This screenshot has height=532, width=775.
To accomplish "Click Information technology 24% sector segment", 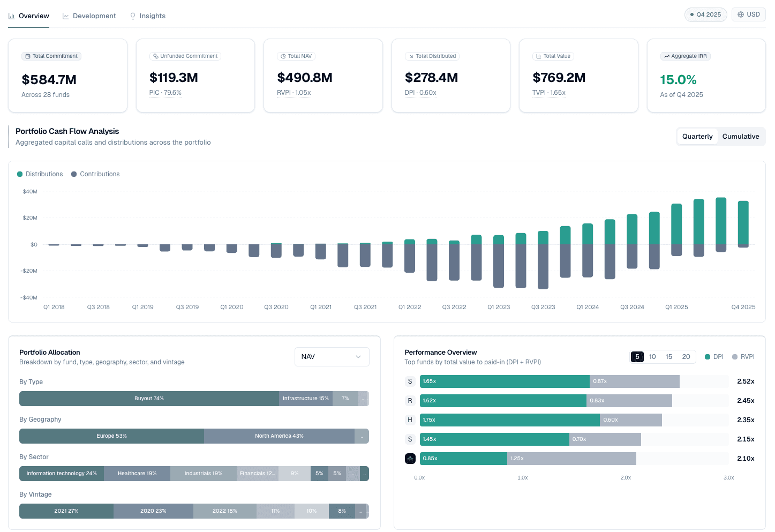I will click(62, 474).
